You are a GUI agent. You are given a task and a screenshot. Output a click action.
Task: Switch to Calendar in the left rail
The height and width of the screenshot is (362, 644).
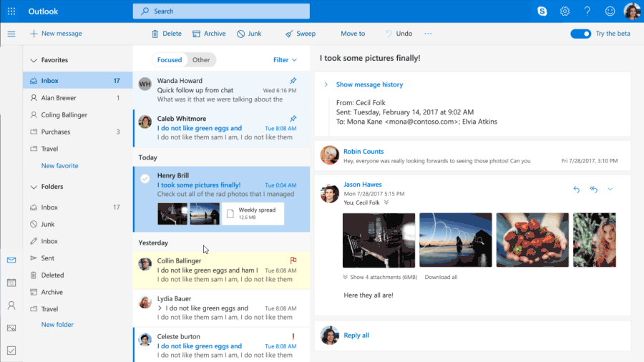point(11,283)
